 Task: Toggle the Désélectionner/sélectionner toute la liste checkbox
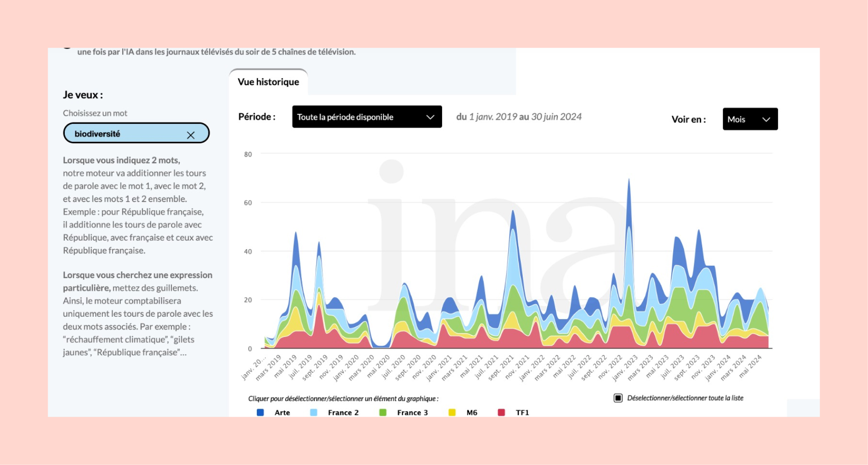pyautogui.click(x=618, y=398)
